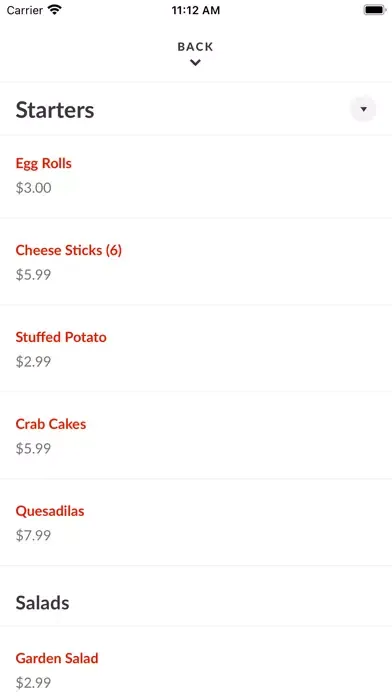The width and height of the screenshot is (392, 696).
Task: Tap the BACK label at top
Action: (195, 47)
